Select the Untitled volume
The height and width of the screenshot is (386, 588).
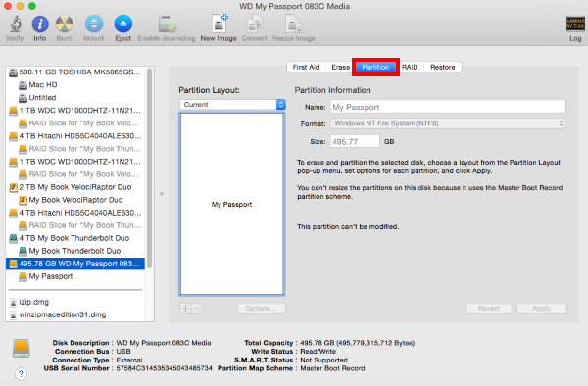tap(75, 98)
